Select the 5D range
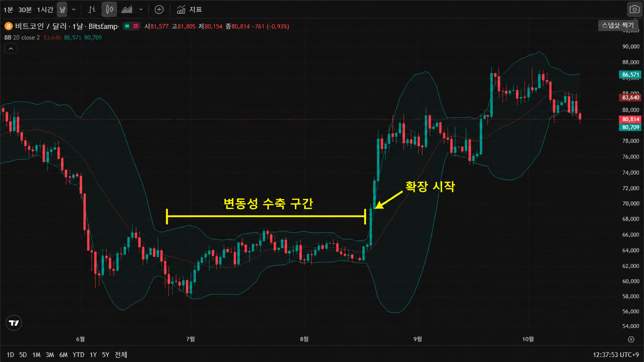The image size is (644, 362). click(23, 355)
